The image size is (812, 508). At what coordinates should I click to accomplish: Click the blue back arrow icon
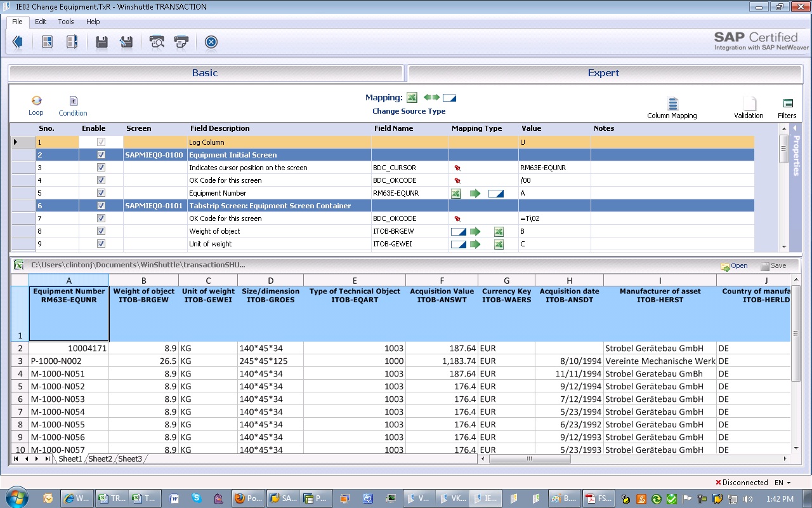17,42
